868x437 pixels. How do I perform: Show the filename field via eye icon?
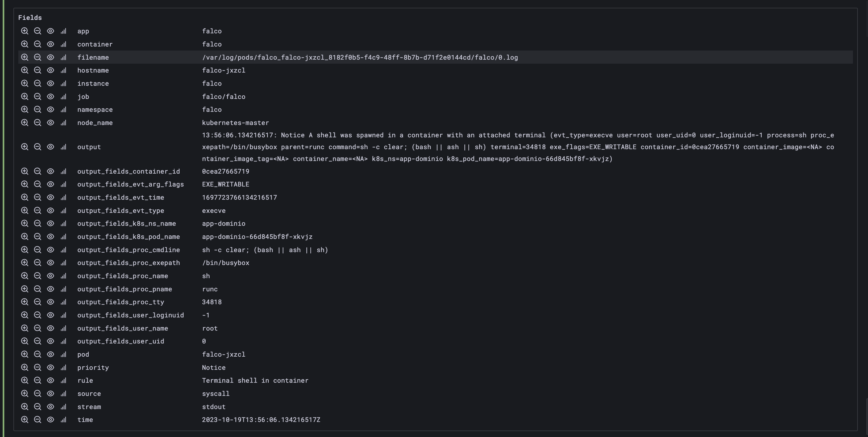(51, 57)
